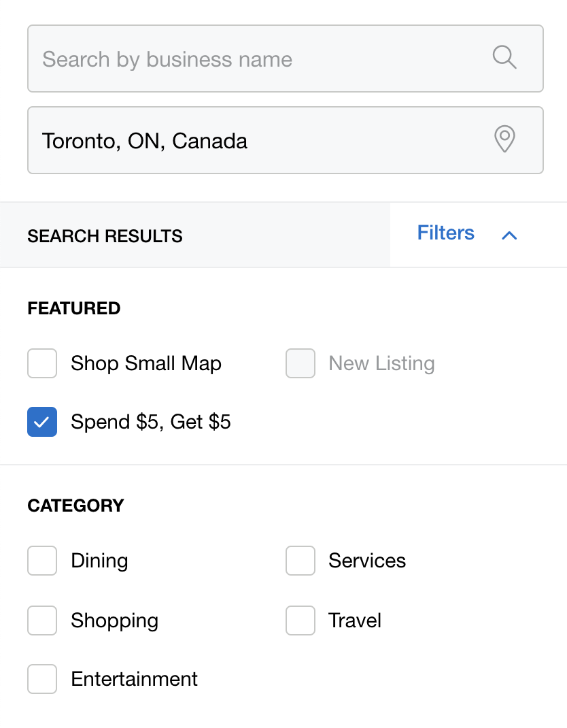567x728 pixels.
Task: Click the magnifying glass search icon
Action: pos(504,58)
